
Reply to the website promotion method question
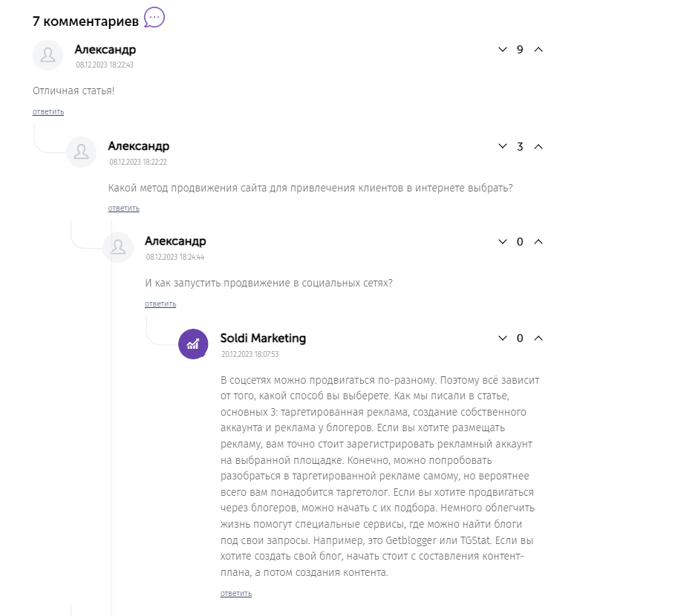pyautogui.click(x=123, y=209)
